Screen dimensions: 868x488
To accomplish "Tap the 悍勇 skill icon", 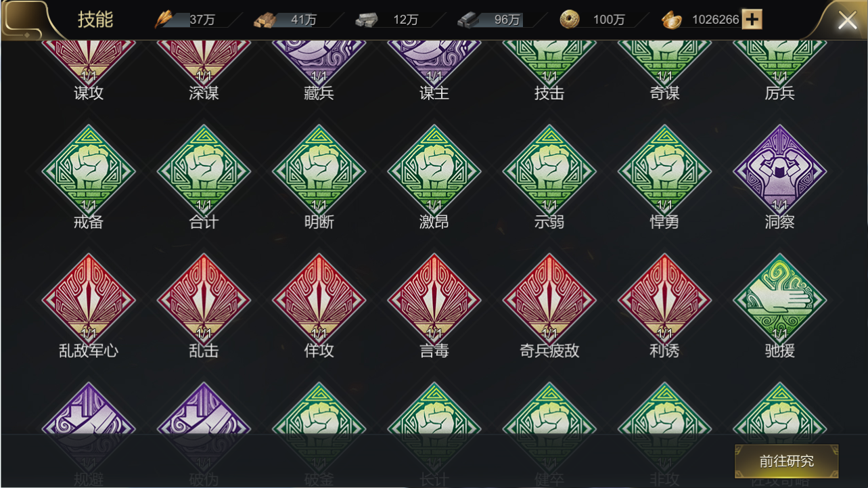I will [x=664, y=171].
